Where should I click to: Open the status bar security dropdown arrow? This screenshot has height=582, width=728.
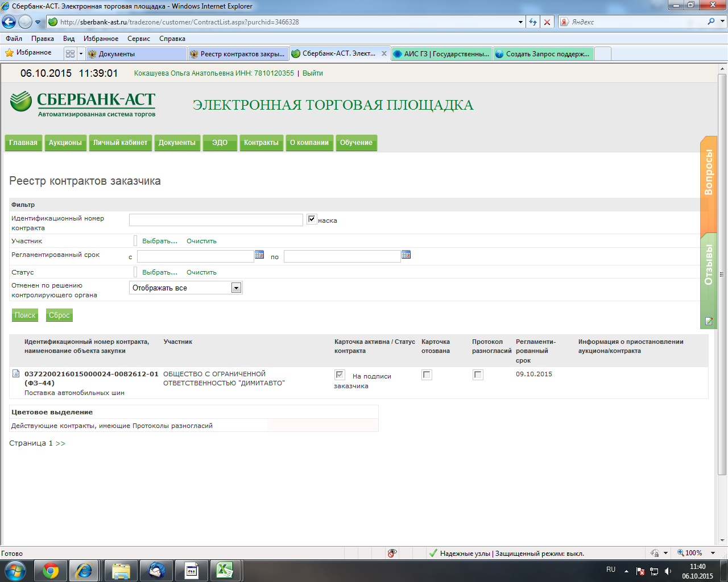pos(665,553)
